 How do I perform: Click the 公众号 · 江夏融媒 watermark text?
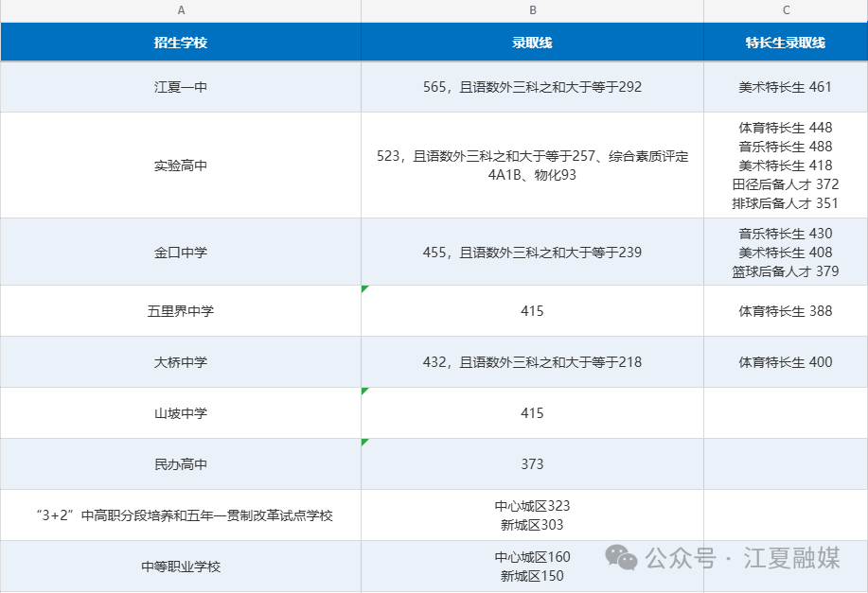742,558
